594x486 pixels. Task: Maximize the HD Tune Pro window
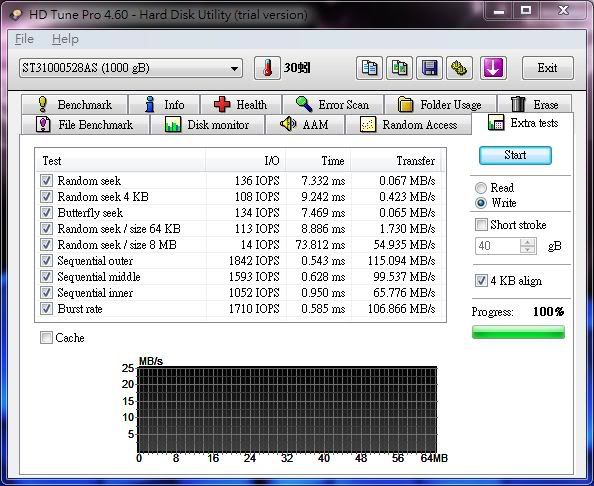point(525,11)
